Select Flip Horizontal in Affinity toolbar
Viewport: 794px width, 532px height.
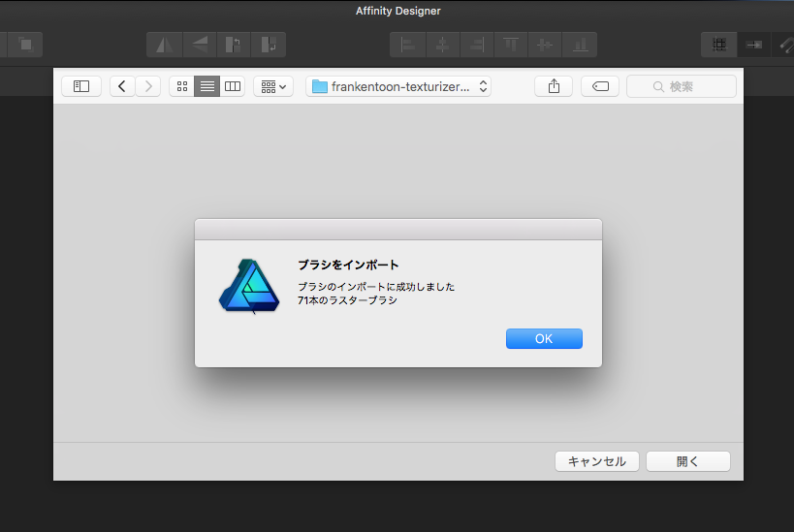[165, 45]
